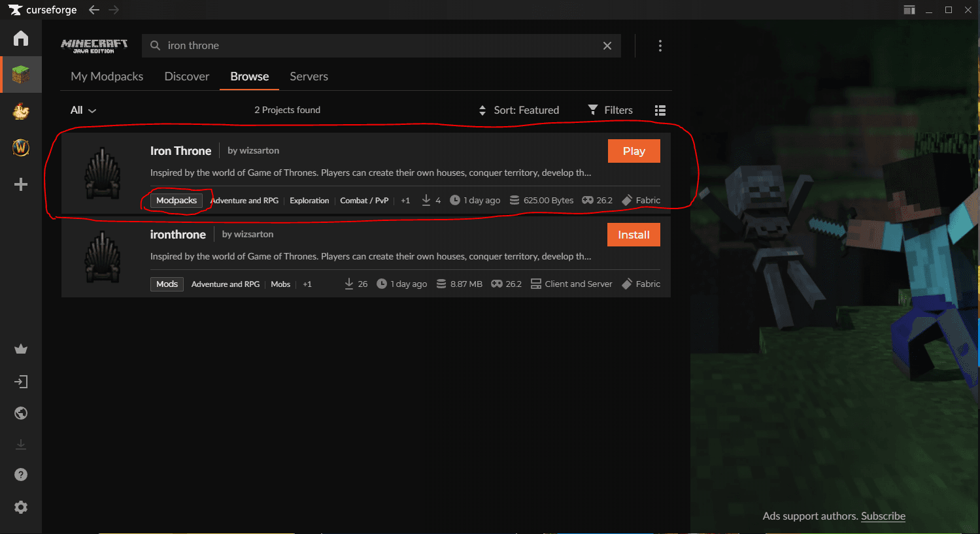The image size is (980, 534).
Task: Open the settings gear icon
Action: point(21,507)
